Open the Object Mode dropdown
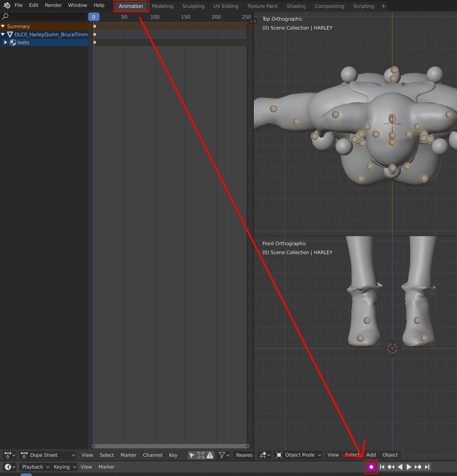The image size is (457, 476). tap(298, 455)
